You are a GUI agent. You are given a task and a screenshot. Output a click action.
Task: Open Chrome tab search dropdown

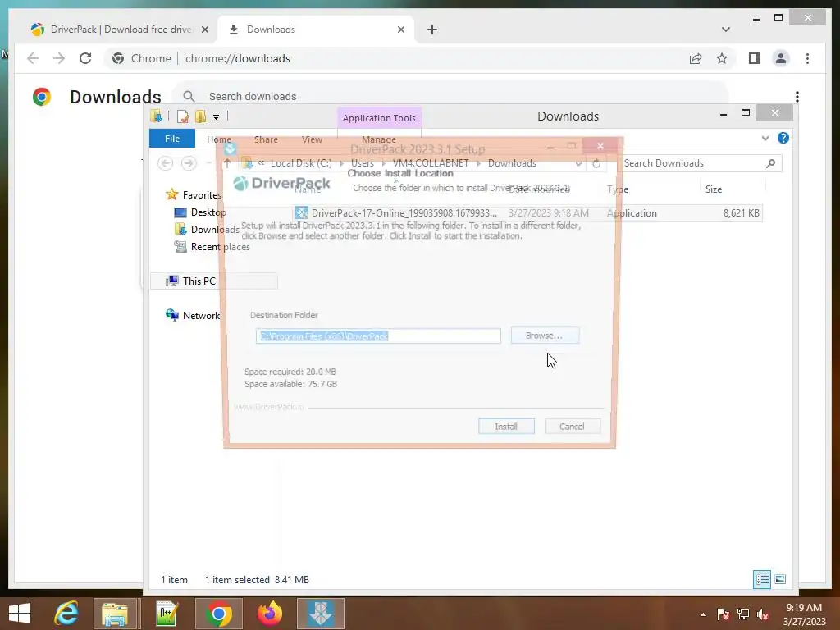[726, 30]
